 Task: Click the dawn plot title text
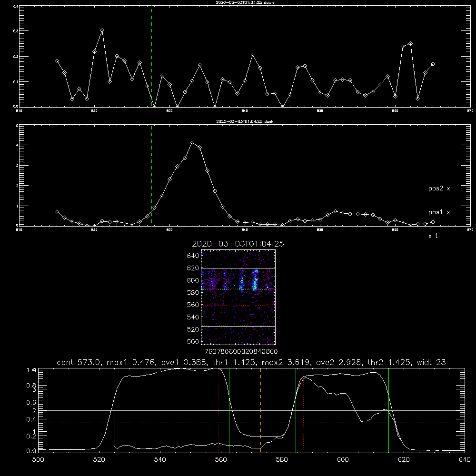[245, 2]
